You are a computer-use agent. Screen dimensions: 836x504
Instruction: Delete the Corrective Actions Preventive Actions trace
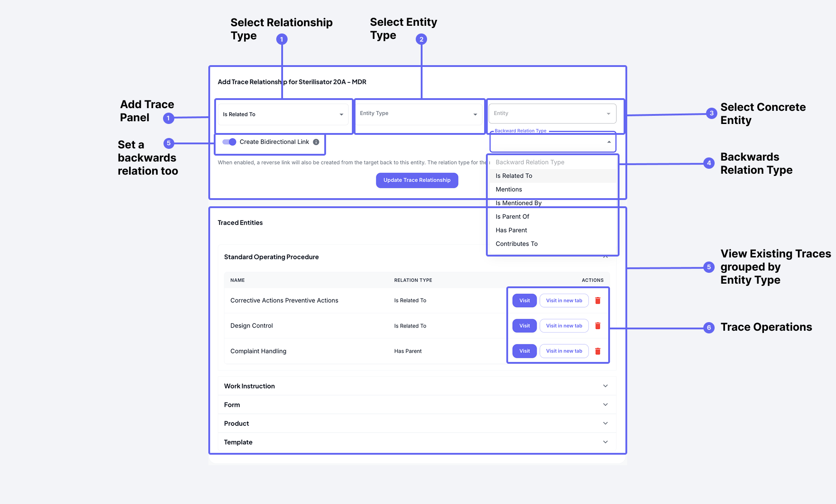coord(597,300)
